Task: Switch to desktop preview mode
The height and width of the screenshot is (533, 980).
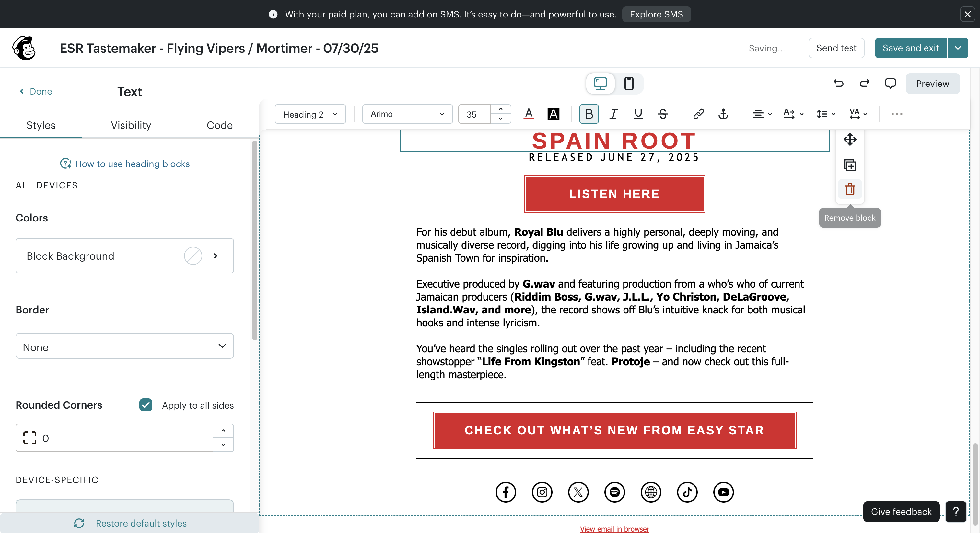Action: coord(600,83)
